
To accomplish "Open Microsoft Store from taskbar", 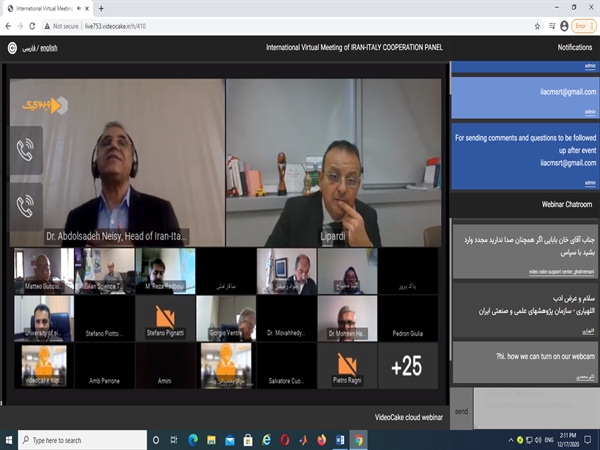I will coord(248,440).
